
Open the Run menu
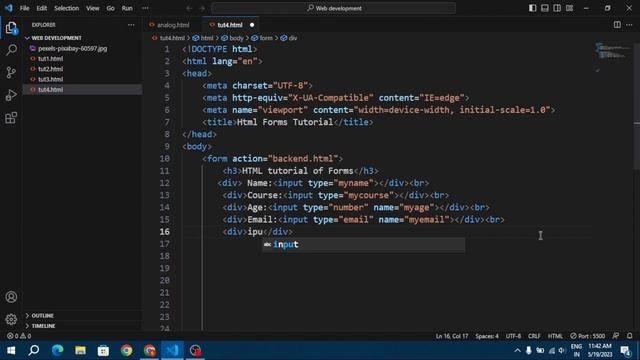(127, 8)
